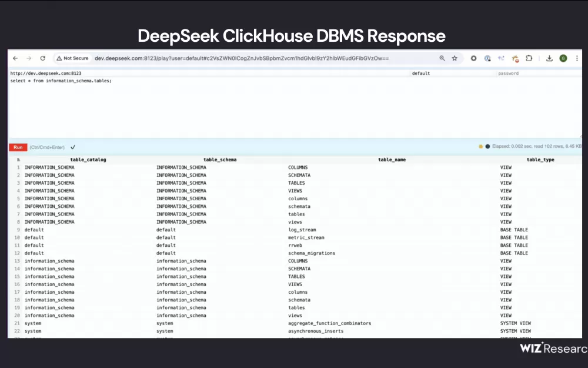Screen dimensions: 588x368
Task: Open the green G profile avatar
Action: 563,58
